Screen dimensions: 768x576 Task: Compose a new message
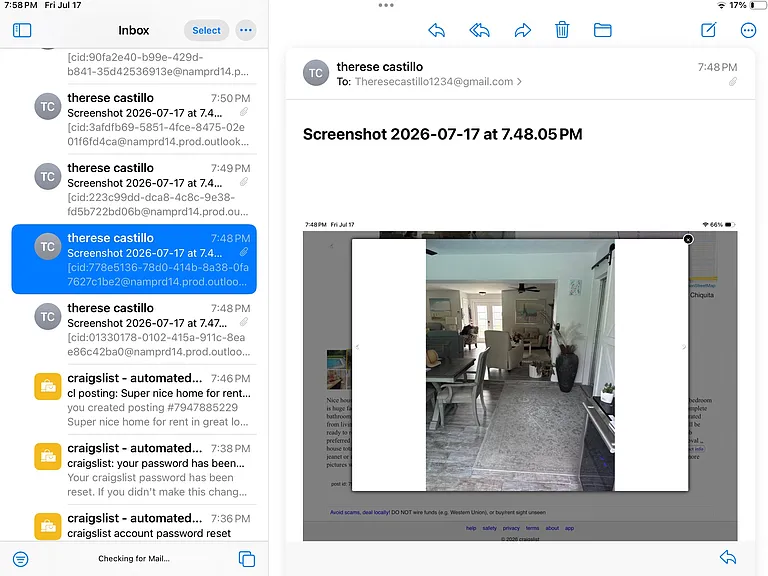709,30
